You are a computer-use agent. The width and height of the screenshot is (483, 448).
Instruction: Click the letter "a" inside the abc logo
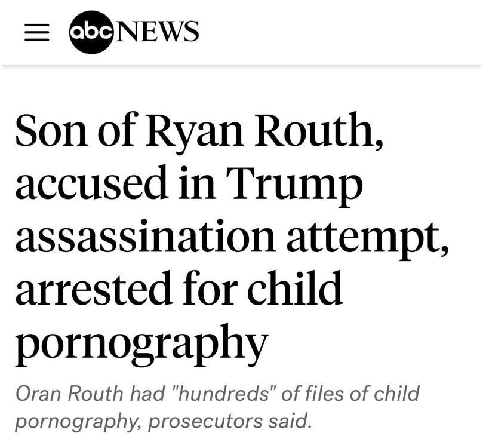pos(78,32)
